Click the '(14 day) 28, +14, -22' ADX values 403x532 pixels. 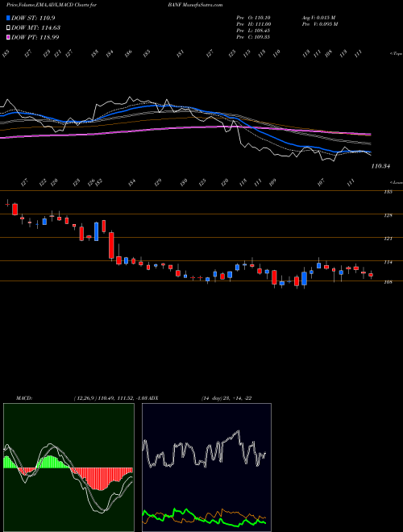[226, 398]
